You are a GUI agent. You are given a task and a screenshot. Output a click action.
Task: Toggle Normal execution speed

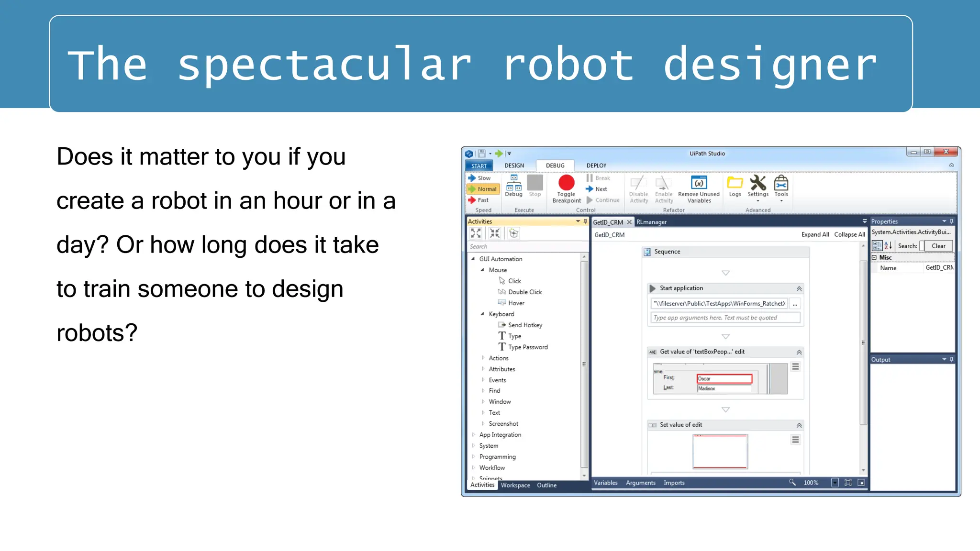point(483,189)
